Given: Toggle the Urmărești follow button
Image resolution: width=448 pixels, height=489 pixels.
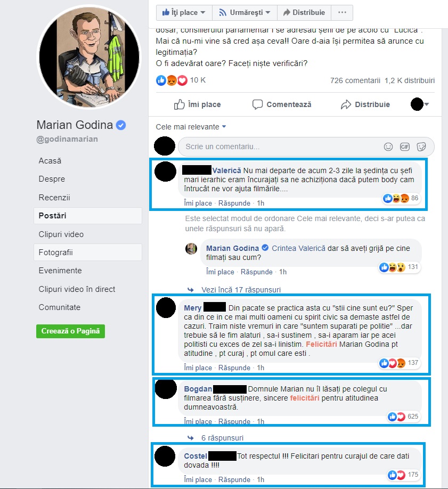Looking at the screenshot, I should coord(245,12).
